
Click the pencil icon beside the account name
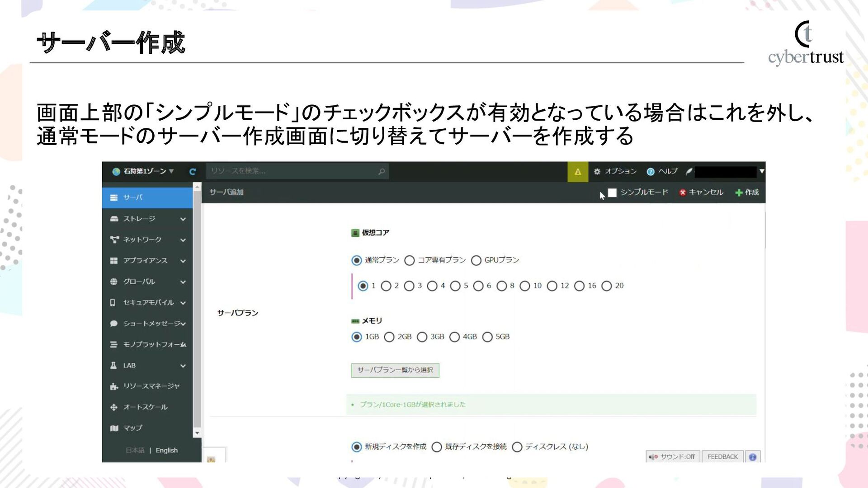[x=689, y=172]
